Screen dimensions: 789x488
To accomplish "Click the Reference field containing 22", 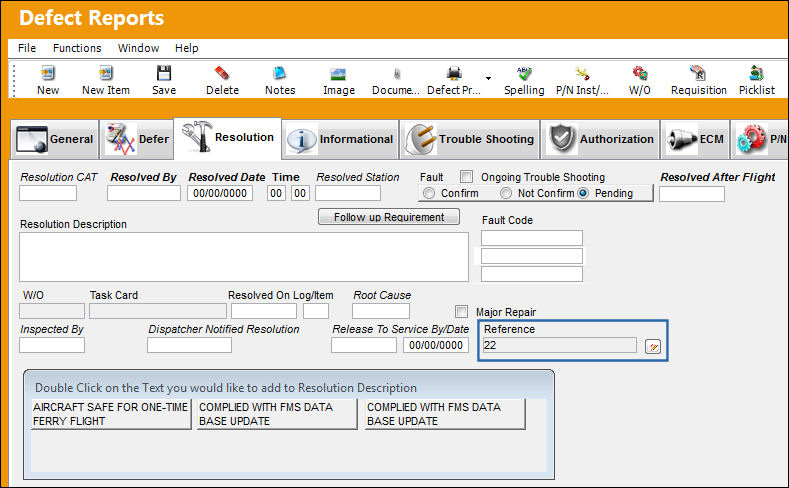I will click(x=559, y=345).
